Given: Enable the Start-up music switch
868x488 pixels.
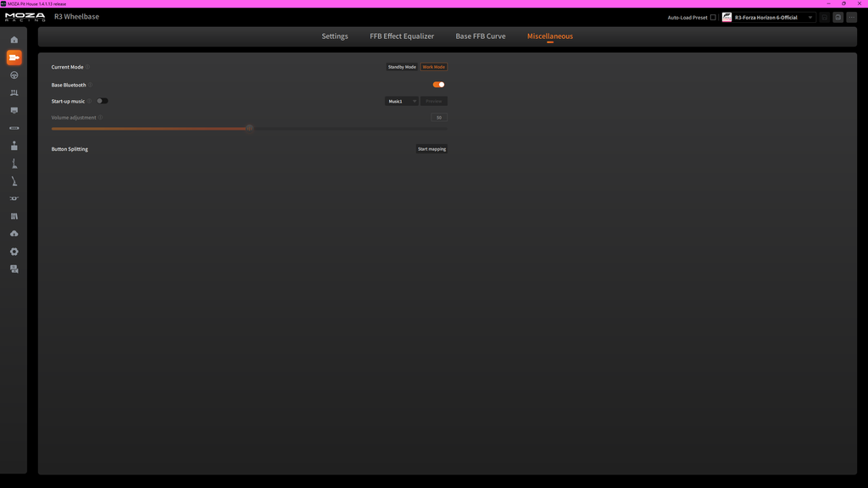Looking at the screenshot, I should click(103, 102).
